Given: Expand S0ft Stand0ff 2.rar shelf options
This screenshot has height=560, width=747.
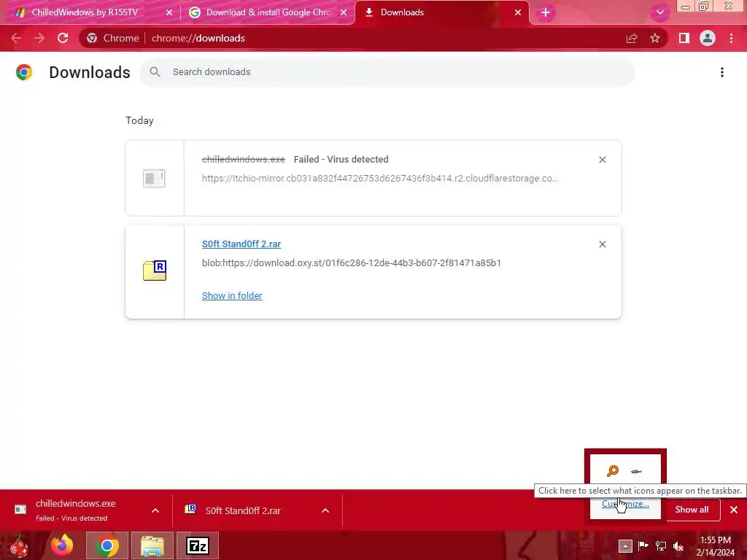Looking at the screenshot, I should click(x=325, y=510).
